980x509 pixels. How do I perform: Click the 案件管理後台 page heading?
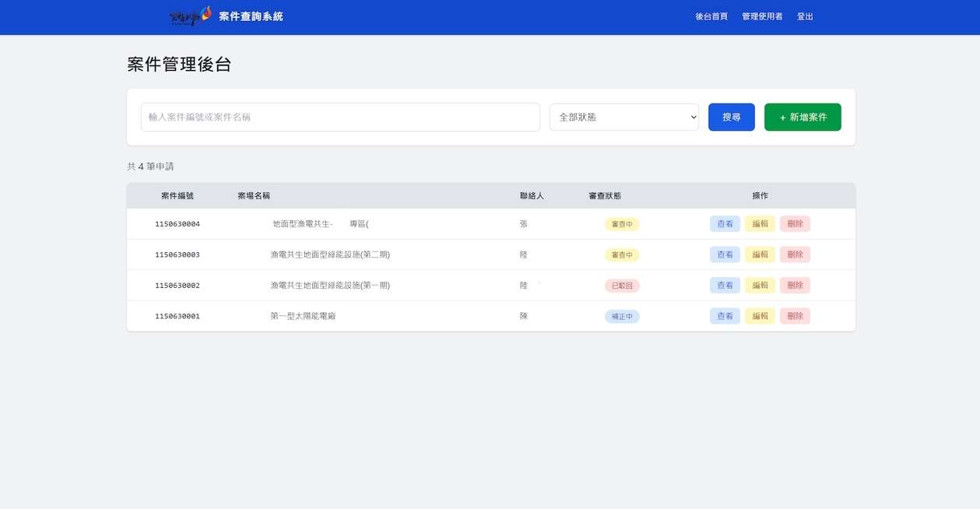pos(179,65)
